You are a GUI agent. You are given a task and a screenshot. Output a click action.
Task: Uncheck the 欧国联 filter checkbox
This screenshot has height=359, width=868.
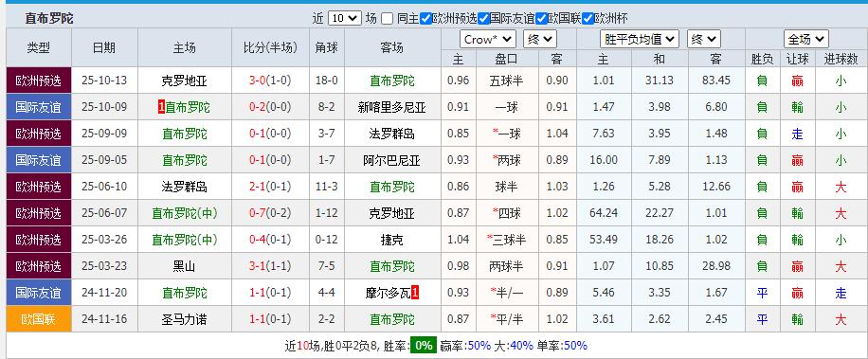(541, 18)
